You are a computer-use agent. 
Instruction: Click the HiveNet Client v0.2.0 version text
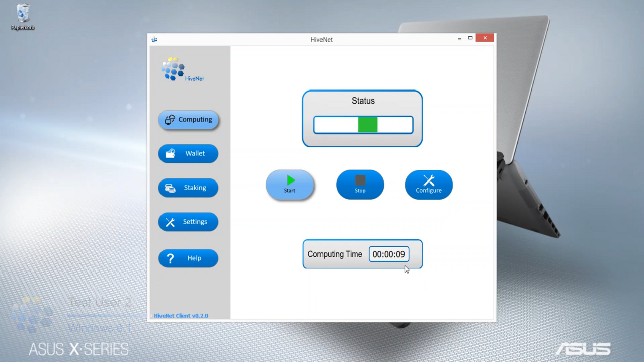[x=181, y=316]
